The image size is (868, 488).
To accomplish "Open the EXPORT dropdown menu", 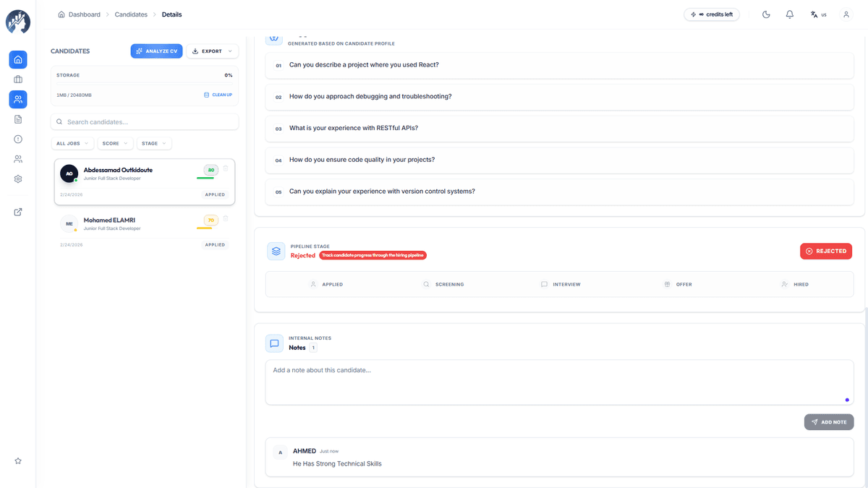I will pos(211,51).
